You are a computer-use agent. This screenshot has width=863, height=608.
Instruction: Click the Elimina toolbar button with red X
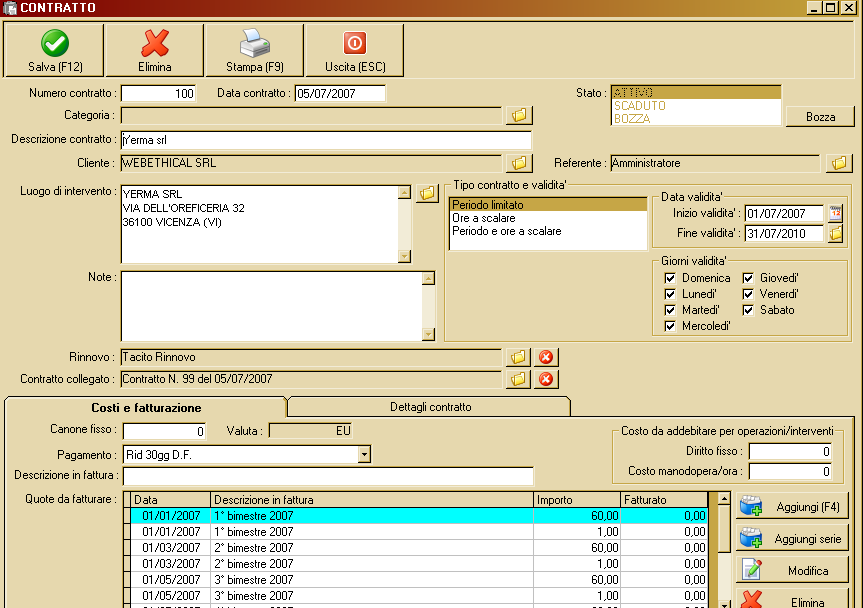pos(155,50)
